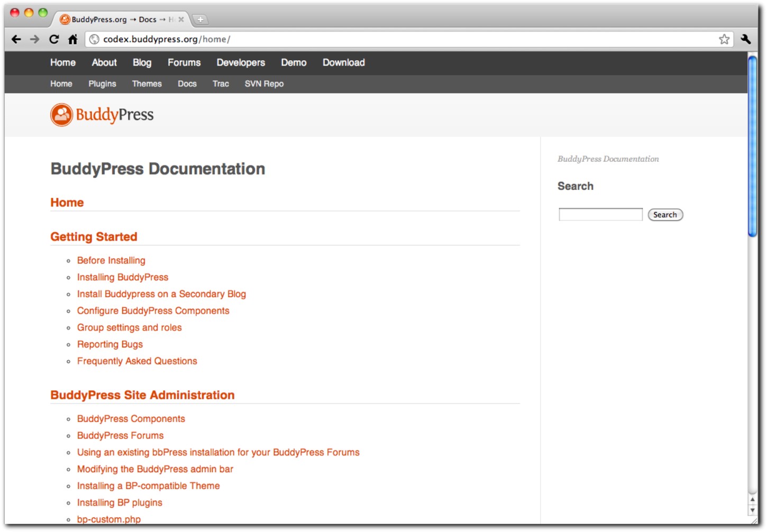Image resolution: width=767 pixels, height=532 pixels.
Task: Open the Installing BP plugins link
Action: point(120,503)
